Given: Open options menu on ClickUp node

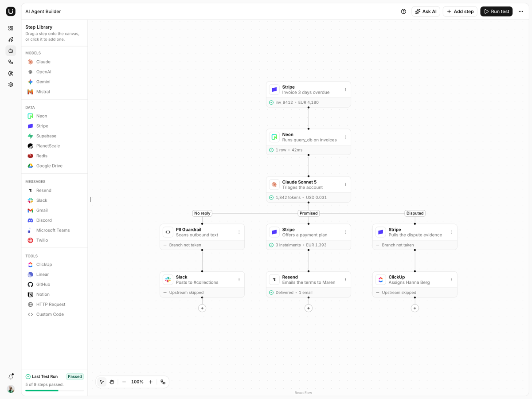Looking at the screenshot, I should point(452,280).
